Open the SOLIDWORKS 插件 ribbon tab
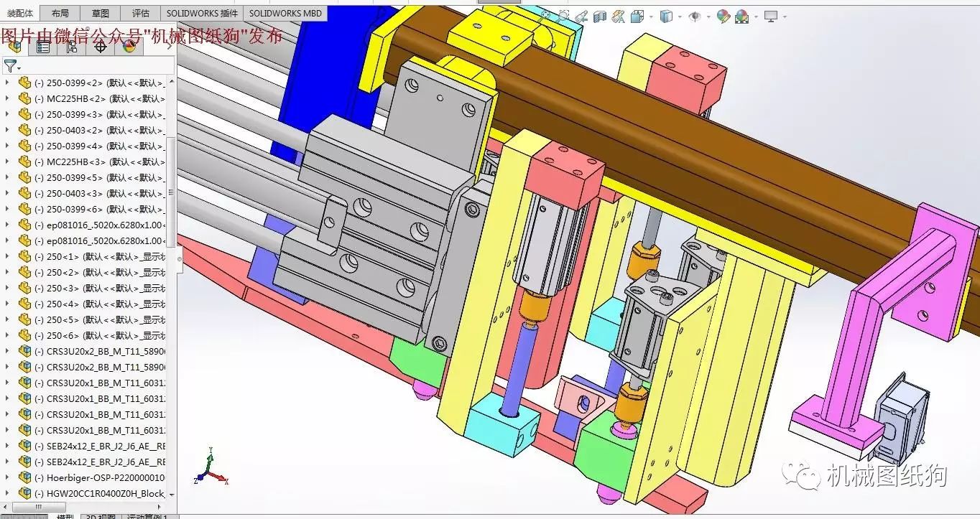 pyautogui.click(x=202, y=13)
